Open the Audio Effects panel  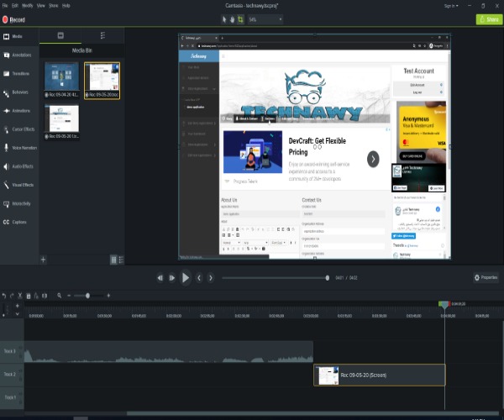pyautogui.click(x=19, y=166)
